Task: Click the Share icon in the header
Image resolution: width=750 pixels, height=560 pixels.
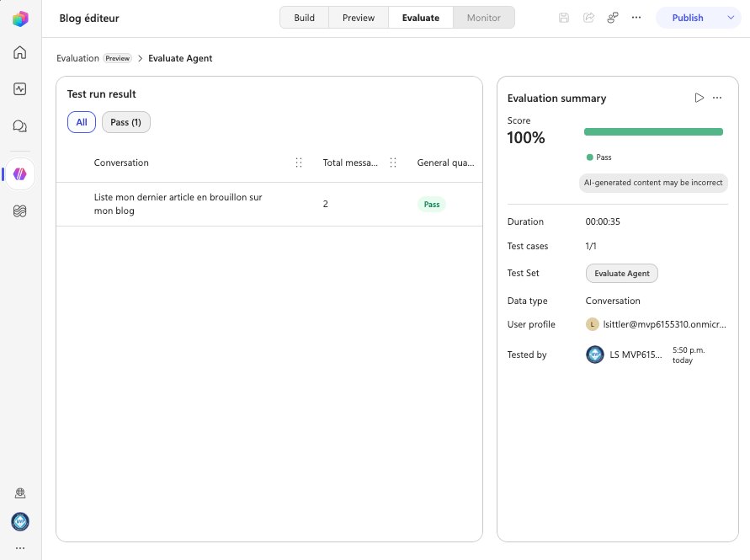Action: (588, 18)
